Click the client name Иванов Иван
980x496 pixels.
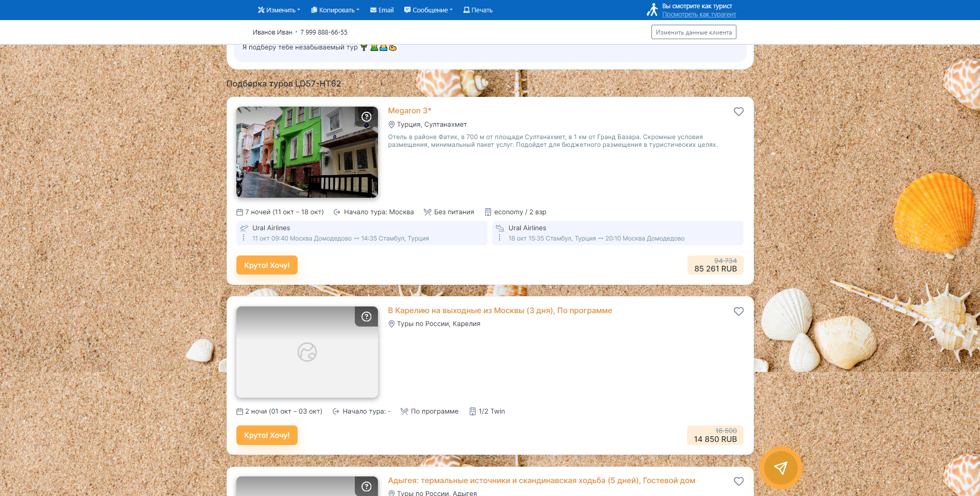point(272,32)
